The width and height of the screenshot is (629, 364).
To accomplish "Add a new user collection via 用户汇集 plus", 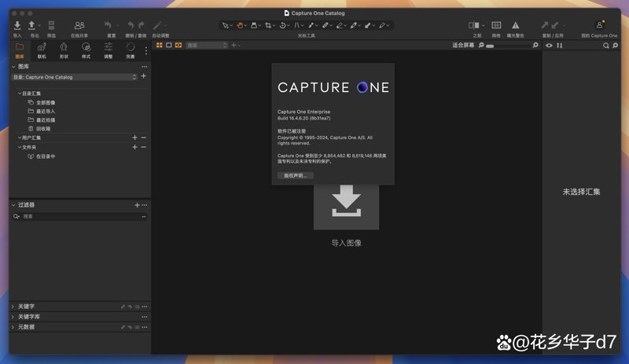I will point(134,138).
